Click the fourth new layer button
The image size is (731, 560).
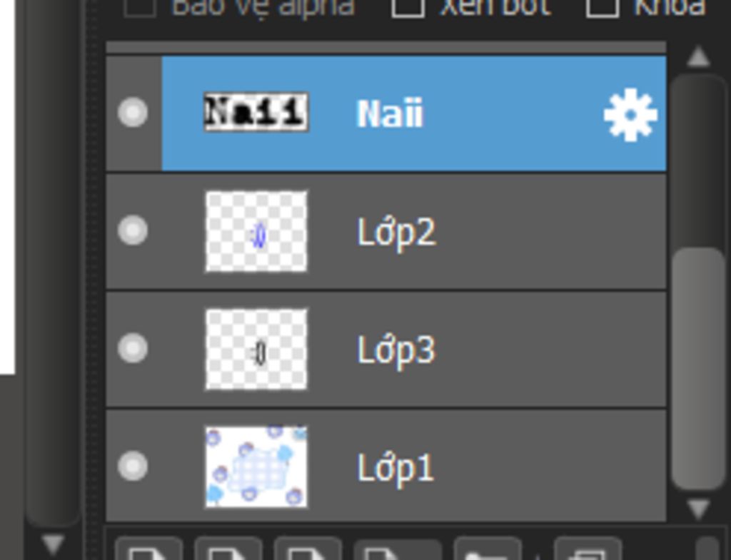coord(398,549)
